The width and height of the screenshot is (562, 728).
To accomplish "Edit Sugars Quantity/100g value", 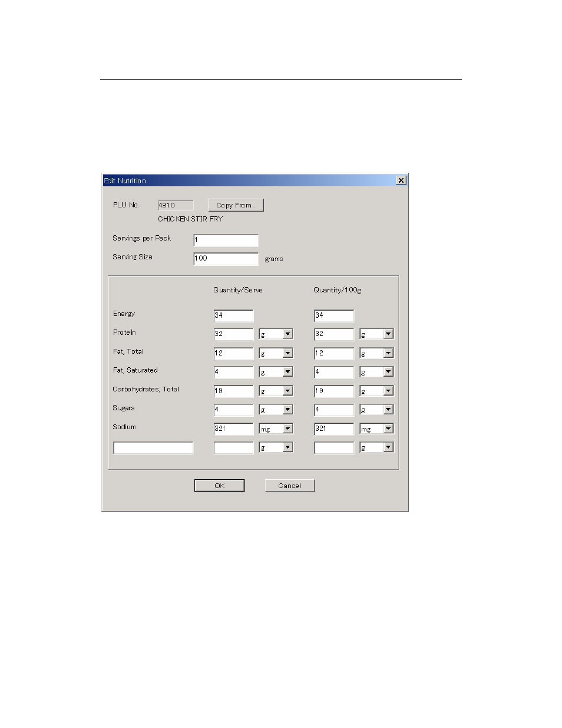I will coord(334,410).
